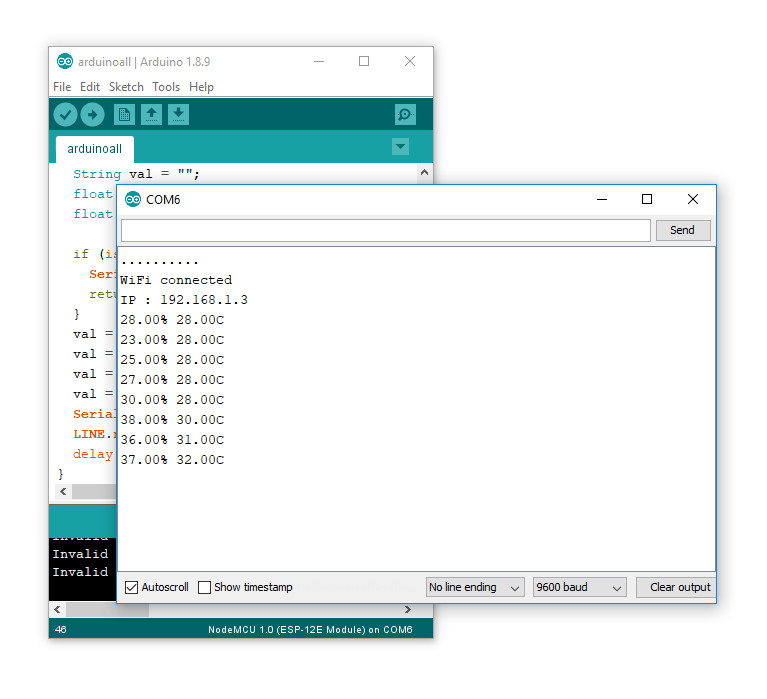Click the Arduino logo in the COM6 title bar
This screenshot has width=767, height=699.
click(133, 200)
